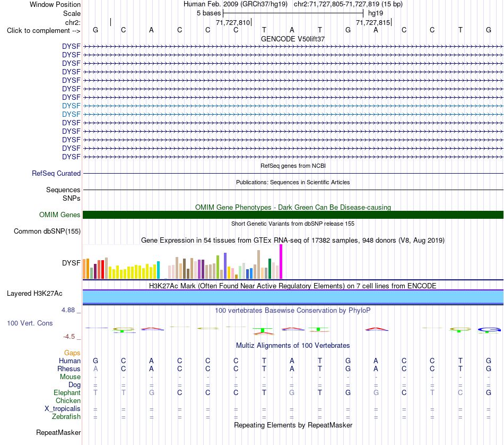Click the X_tropicalis species label
The height and width of the screenshot is (445, 504).
point(63,409)
